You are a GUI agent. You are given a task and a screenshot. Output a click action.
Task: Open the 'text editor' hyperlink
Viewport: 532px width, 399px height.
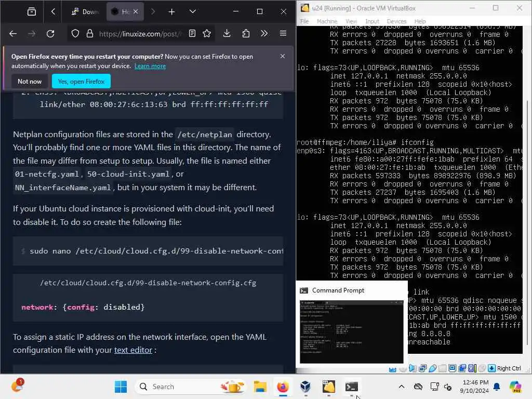[x=133, y=350]
